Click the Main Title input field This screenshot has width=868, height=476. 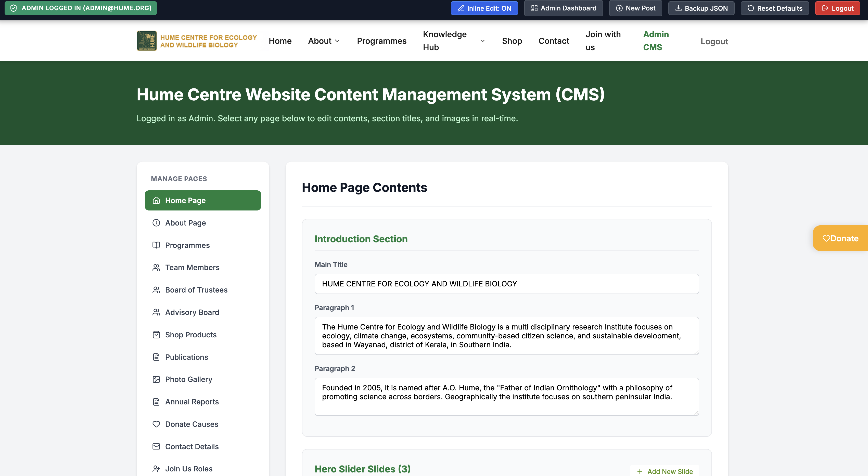[x=506, y=284]
